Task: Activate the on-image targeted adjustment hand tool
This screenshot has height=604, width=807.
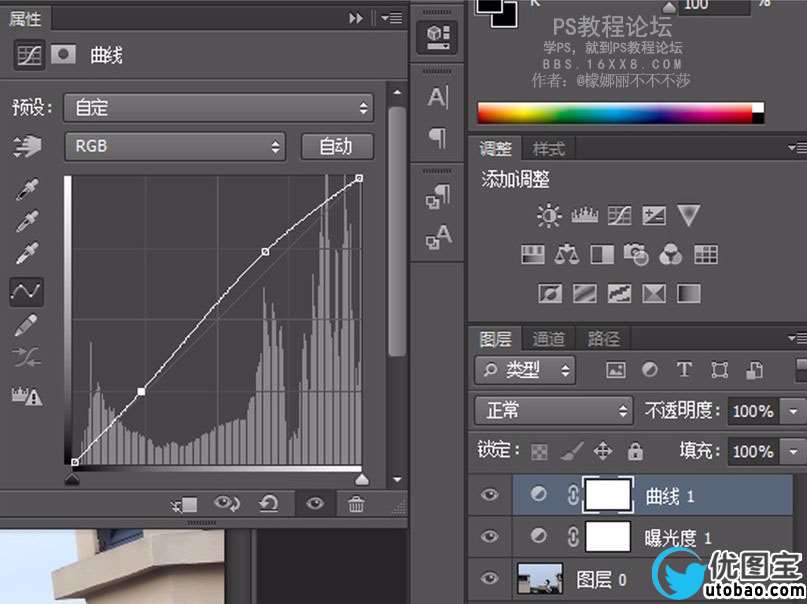Action: [27, 147]
